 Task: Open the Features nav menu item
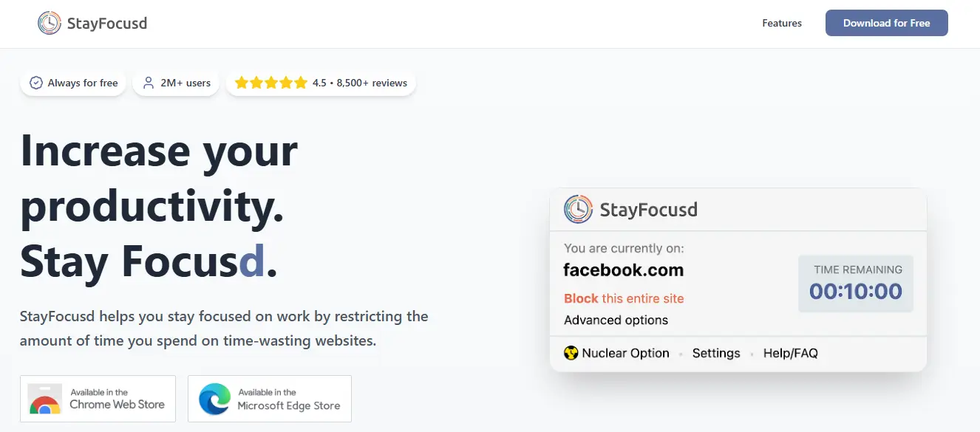click(x=782, y=23)
